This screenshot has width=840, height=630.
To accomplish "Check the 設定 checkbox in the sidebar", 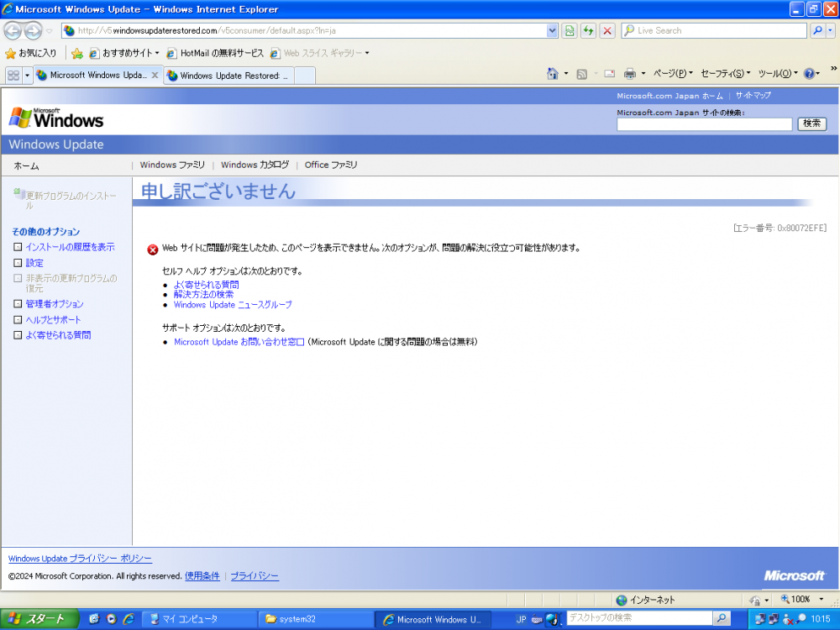I will (16, 262).
